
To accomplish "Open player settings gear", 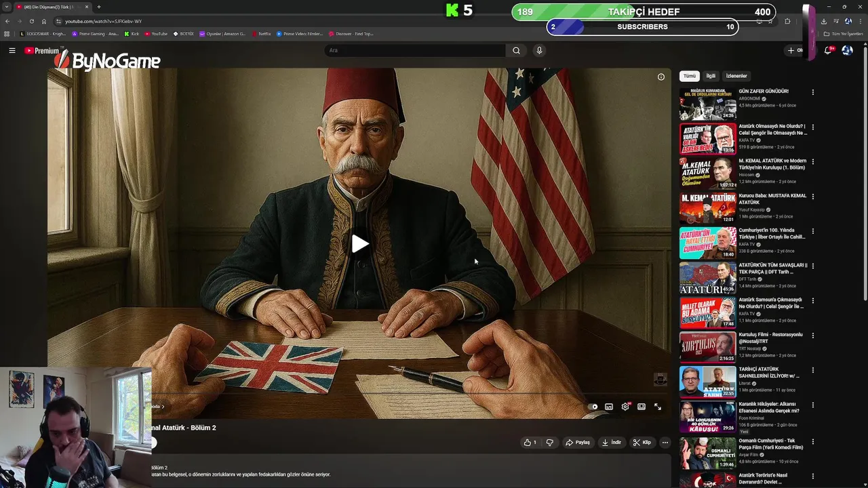I will (625, 407).
